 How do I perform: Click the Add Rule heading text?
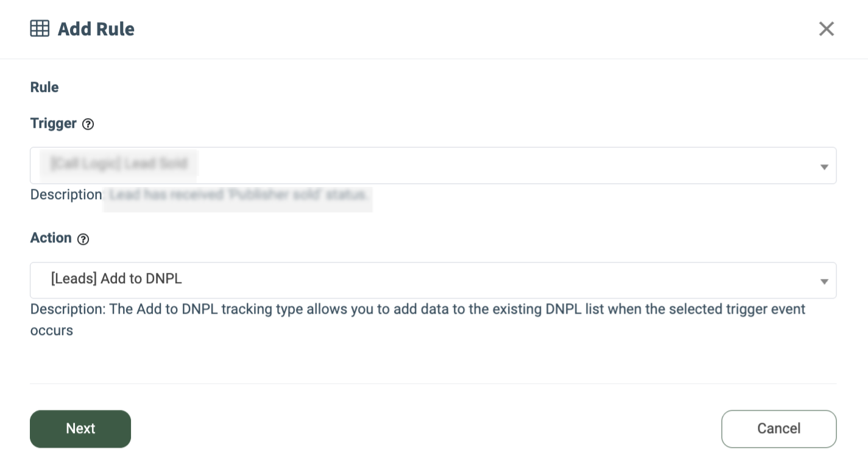pos(96,29)
